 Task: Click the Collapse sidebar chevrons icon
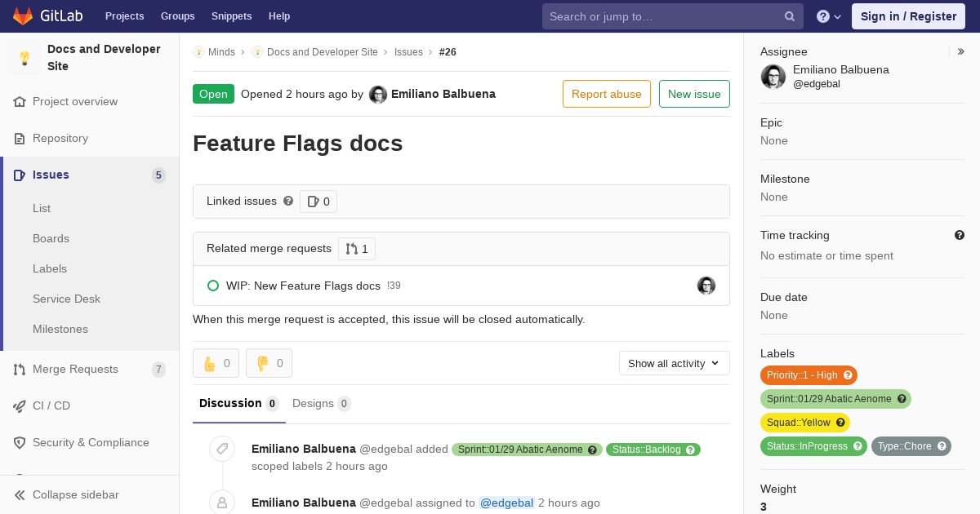pyautogui.click(x=20, y=495)
